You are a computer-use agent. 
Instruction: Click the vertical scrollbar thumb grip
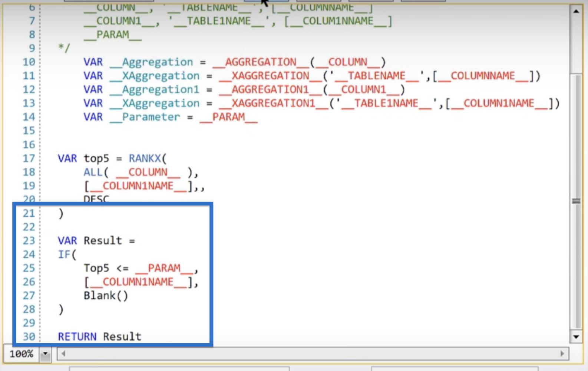click(576, 201)
